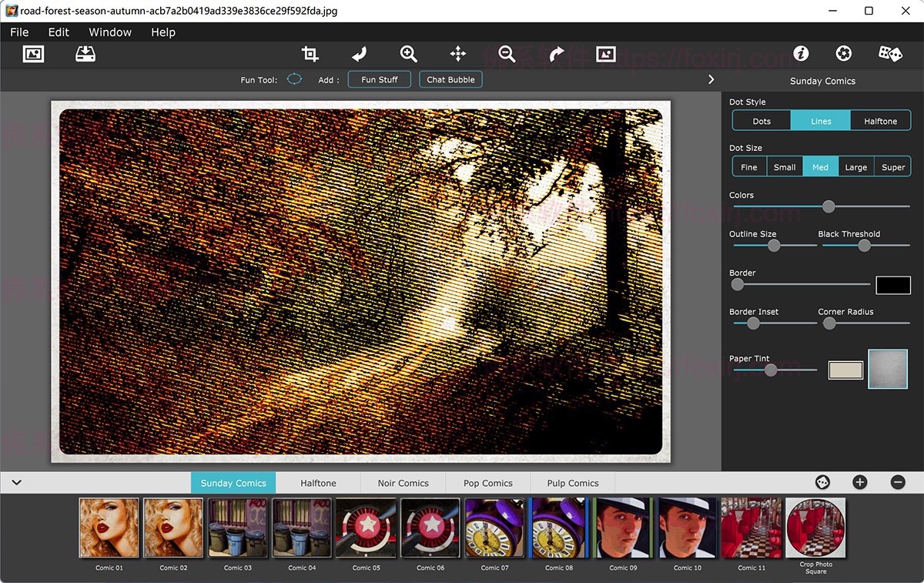This screenshot has width=924, height=583.
Task: Open the black Border color swatch
Action: 893,285
